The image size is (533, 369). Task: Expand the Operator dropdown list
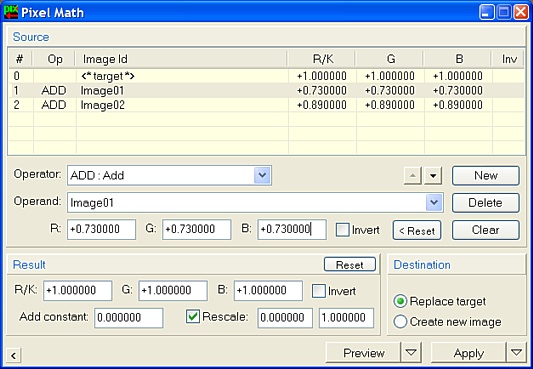point(262,175)
